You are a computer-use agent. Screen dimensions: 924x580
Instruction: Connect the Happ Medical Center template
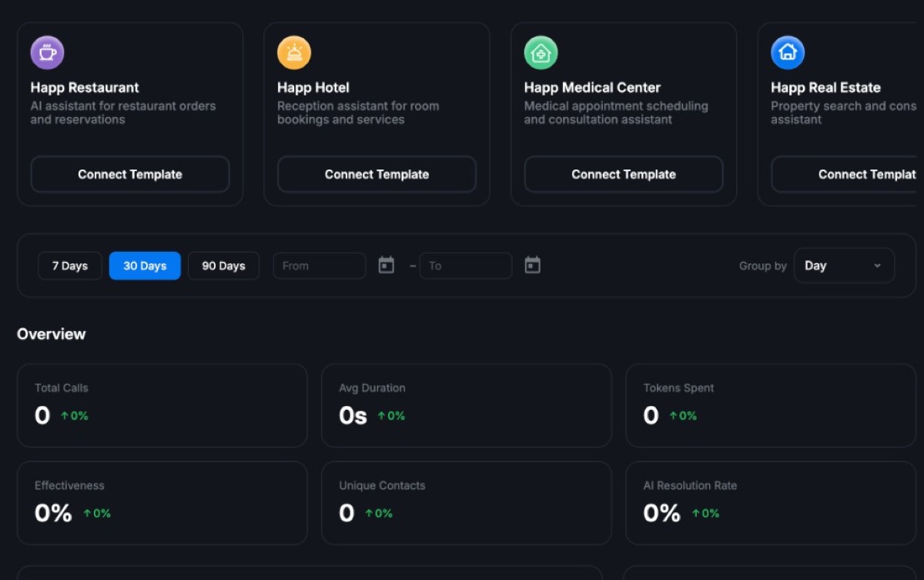(x=624, y=174)
